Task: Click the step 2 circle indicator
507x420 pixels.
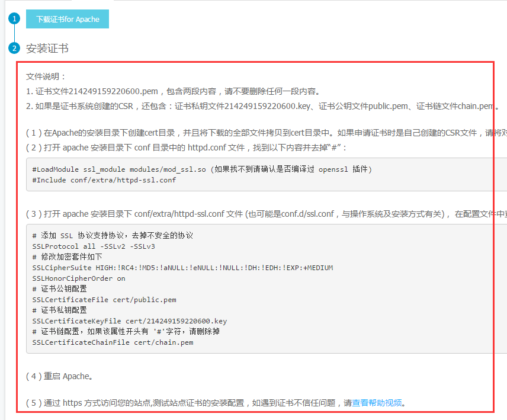Action: click(13, 48)
